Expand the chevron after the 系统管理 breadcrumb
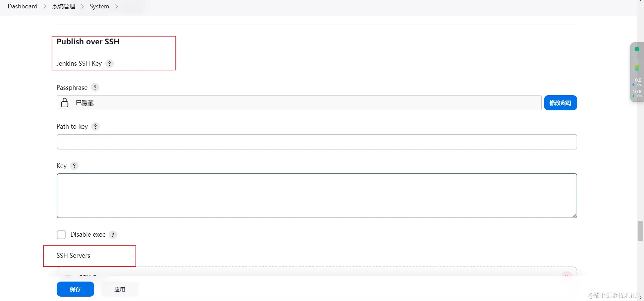 point(83,7)
